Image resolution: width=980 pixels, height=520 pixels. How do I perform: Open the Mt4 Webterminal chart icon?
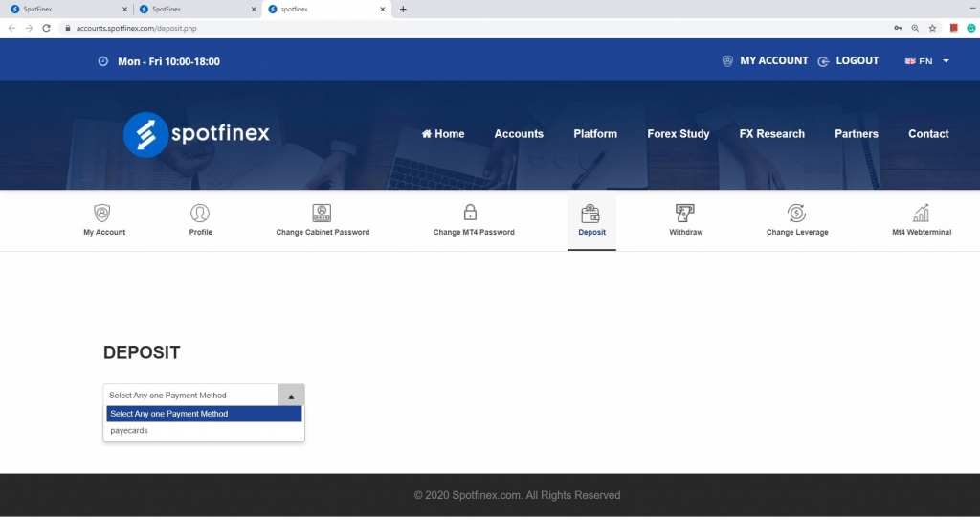pyautogui.click(x=922, y=213)
